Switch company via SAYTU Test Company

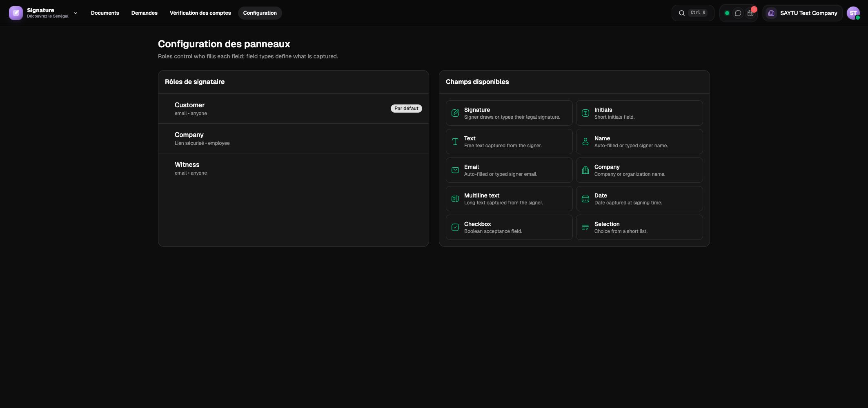click(802, 13)
